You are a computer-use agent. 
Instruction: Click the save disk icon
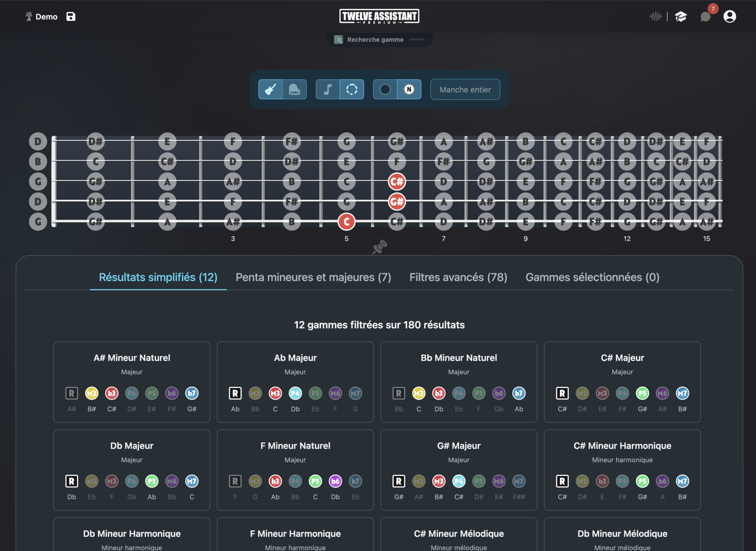coord(71,16)
